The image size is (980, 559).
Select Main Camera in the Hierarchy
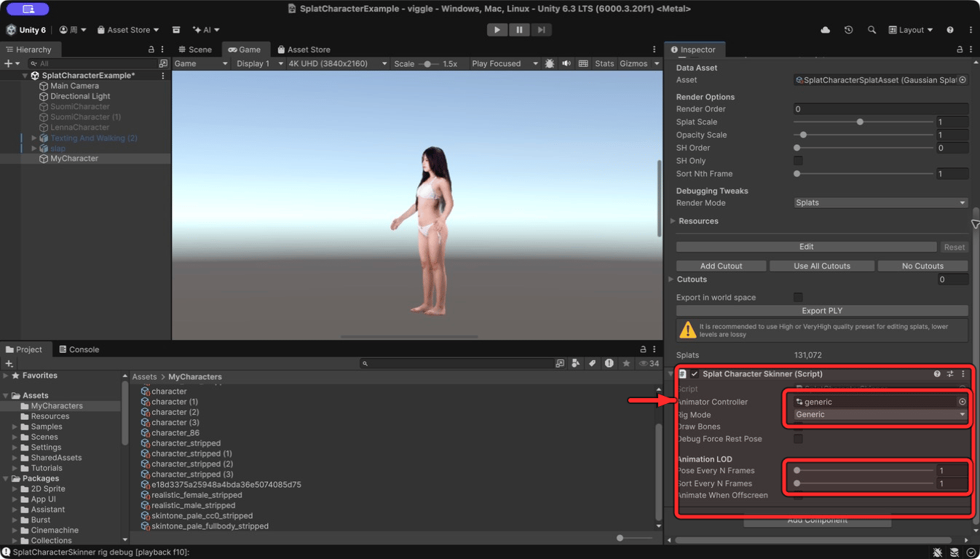[74, 86]
